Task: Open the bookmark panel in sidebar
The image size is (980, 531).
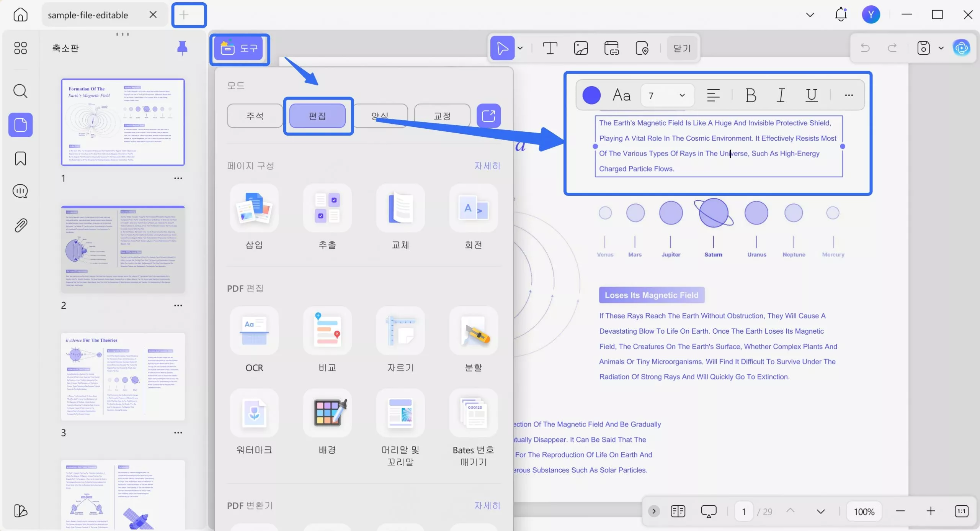Action: click(x=20, y=158)
